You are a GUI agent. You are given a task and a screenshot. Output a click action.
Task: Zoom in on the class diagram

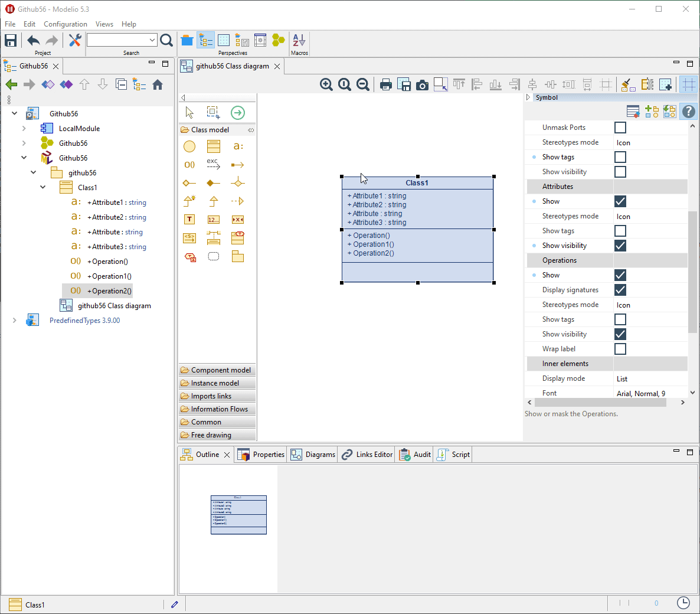click(326, 84)
